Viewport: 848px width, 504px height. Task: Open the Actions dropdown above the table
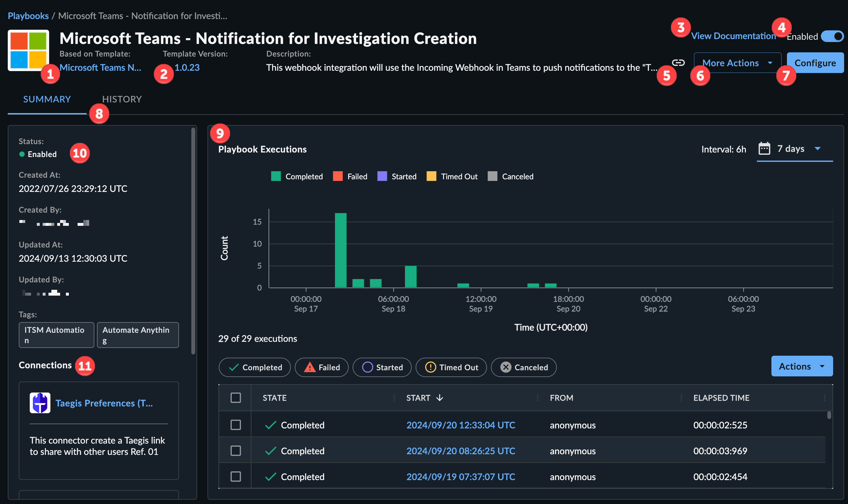coord(802,366)
